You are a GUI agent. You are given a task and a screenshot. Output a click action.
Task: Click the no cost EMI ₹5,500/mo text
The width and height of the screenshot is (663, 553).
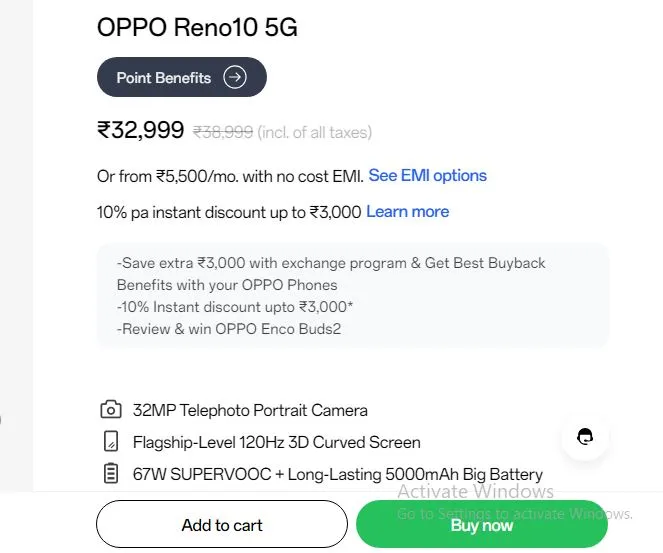pos(230,176)
